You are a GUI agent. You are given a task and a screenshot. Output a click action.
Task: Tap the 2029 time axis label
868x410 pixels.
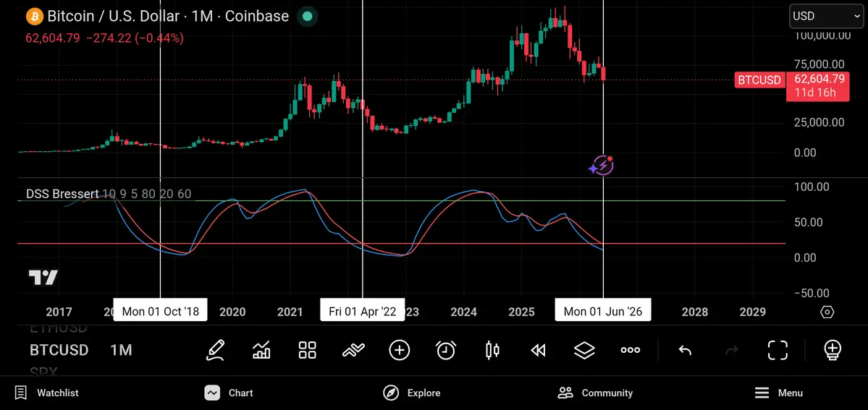752,312
